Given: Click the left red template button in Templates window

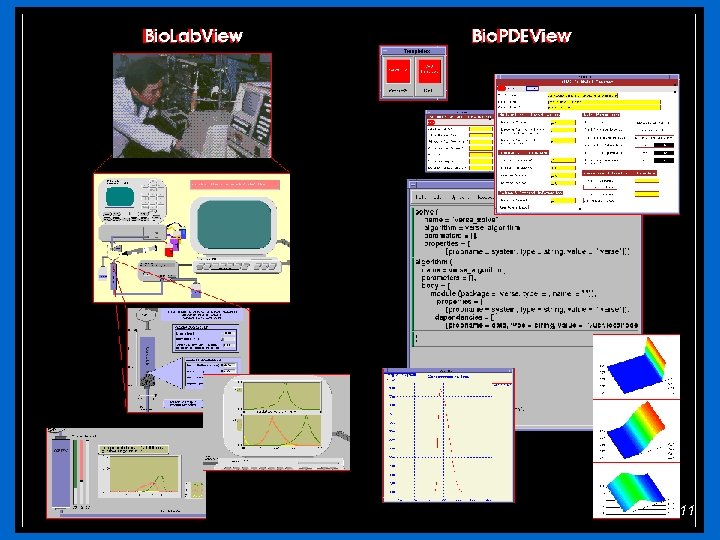Looking at the screenshot, I should [398, 71].
